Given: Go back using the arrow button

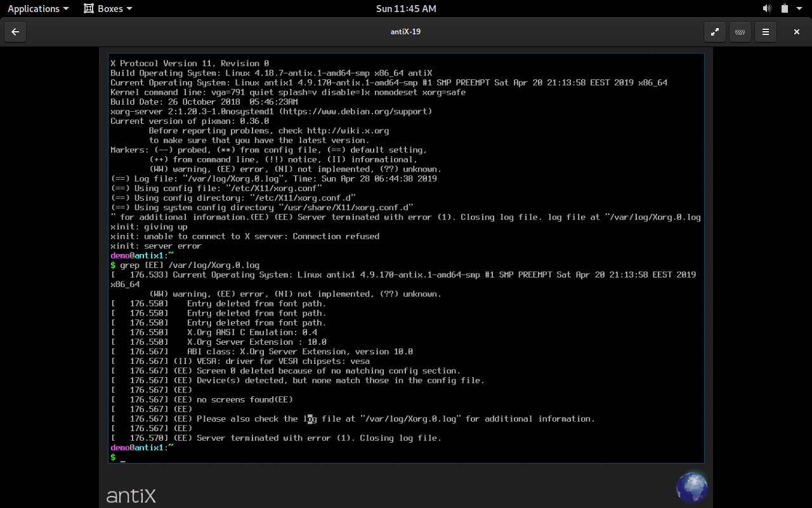Looking at the screenshot, I should click(x=15, y=32).
